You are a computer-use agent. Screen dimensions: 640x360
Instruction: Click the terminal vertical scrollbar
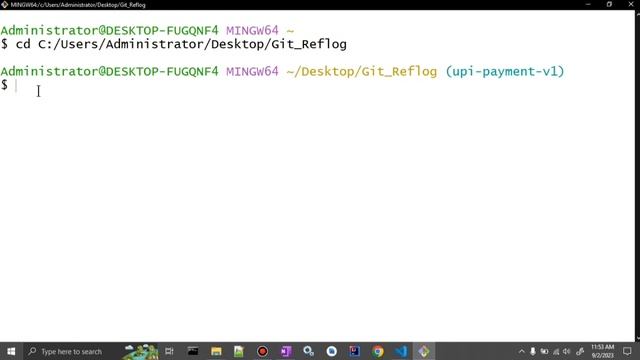pyautogui.click(x=638, y=176)
